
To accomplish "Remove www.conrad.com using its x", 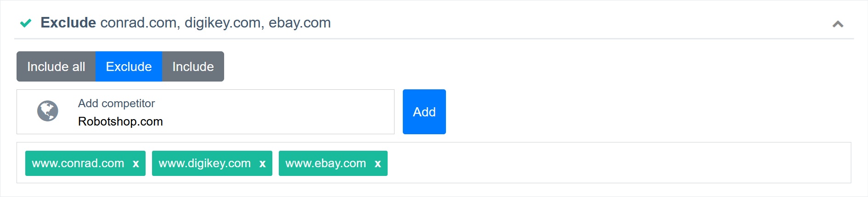I will 136,164.
